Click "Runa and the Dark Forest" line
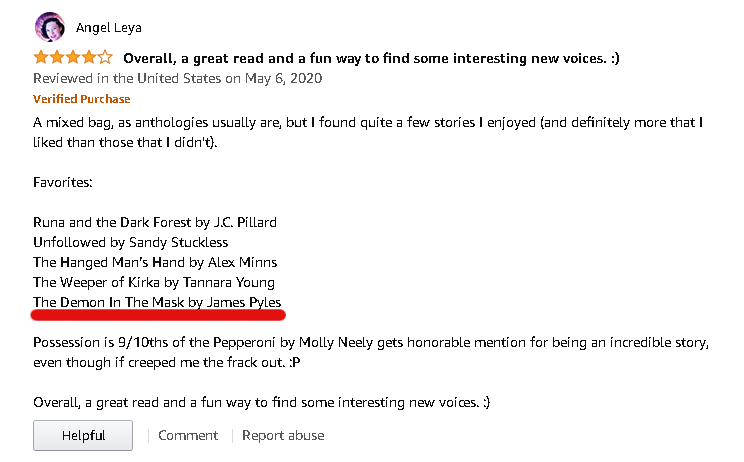Screen dimensions: 744x462 coord(155,222)
